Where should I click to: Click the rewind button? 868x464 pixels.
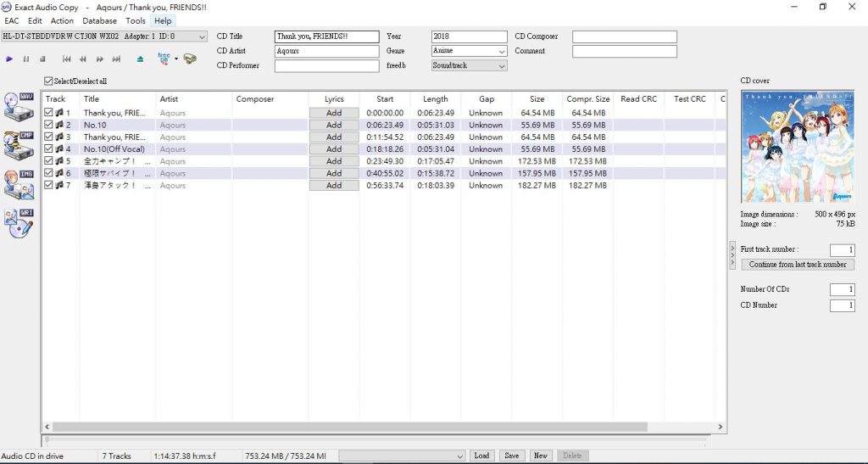point(83,59)
